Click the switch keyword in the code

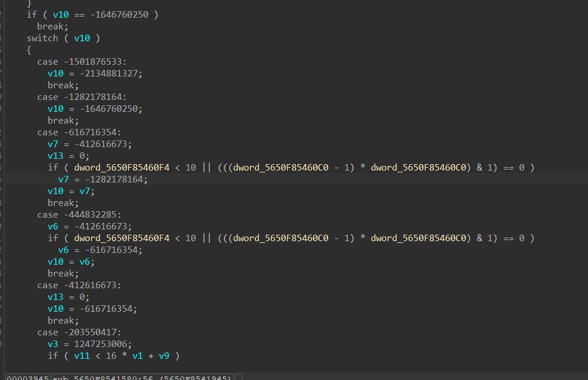pyautogui.click(x=42, y=38)
